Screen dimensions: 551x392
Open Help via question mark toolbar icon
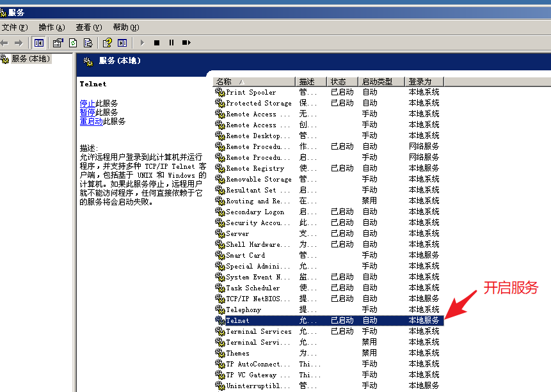[x=107, y=43]
